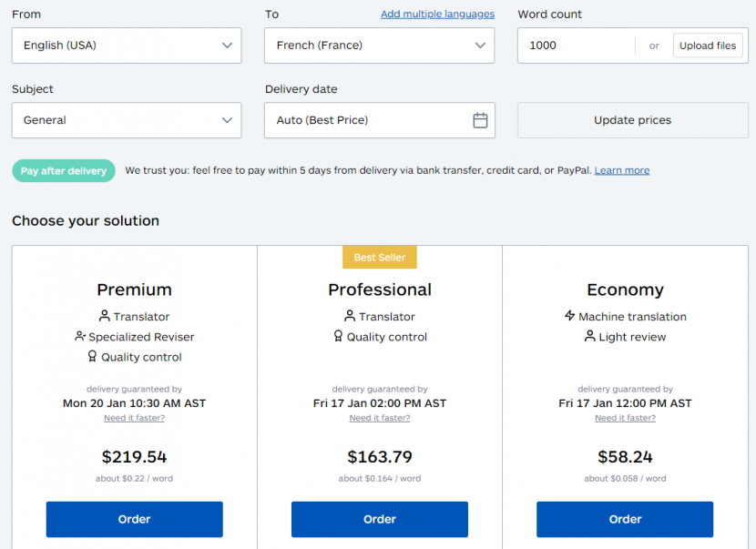Click the Light review person icon
The image size is (756, 549).
(590, 336)
